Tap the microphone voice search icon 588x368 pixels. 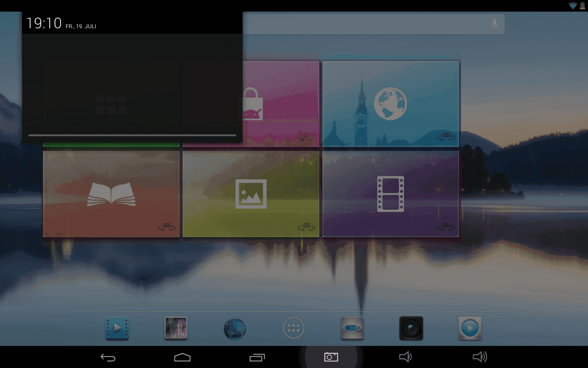tap(494, 24)
